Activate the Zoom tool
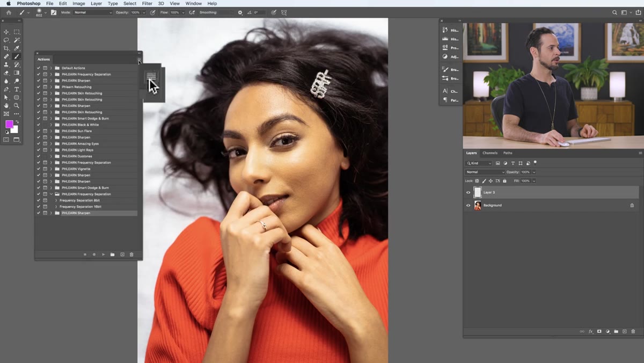 pyautogui.click(x=17, y=106)
